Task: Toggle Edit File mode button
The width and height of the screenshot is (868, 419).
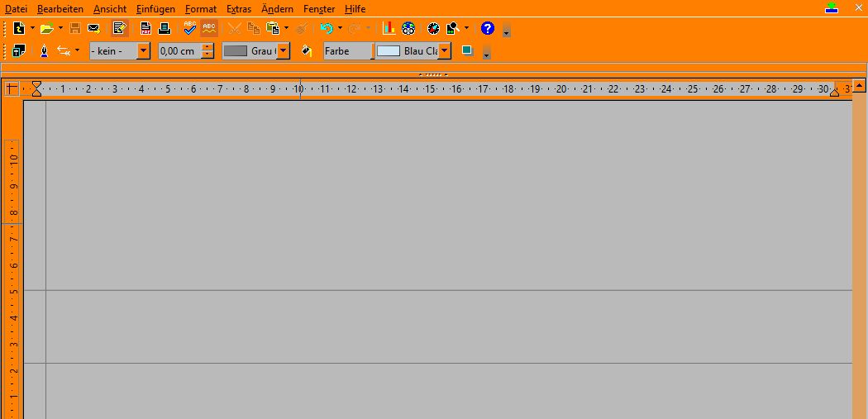Action: [x=119, y=28]
